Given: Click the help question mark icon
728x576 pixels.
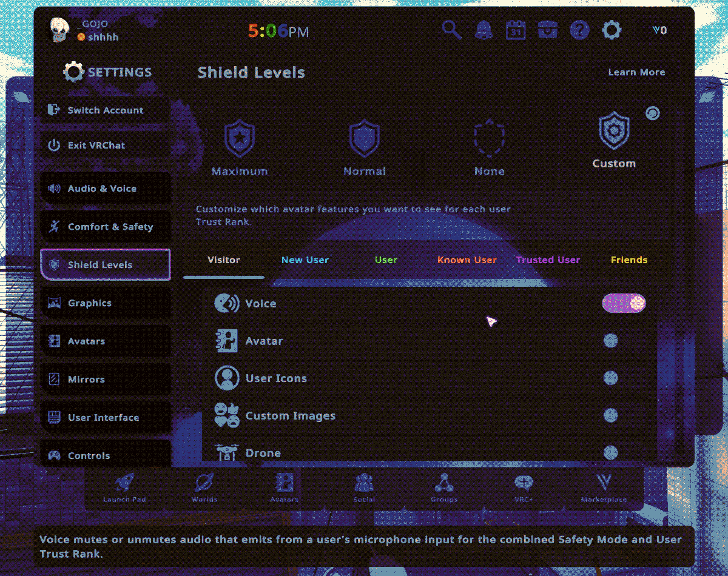Looking at the screenshot, I should (x=579, y=30).
